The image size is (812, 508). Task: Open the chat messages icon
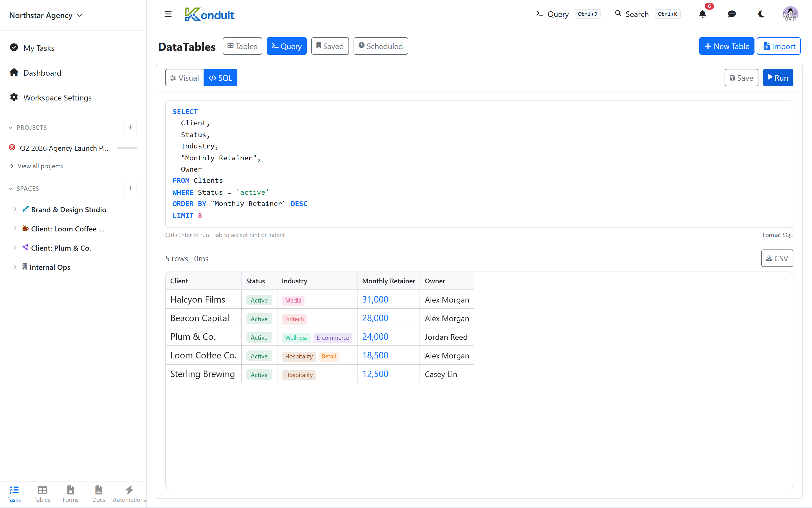732,14
